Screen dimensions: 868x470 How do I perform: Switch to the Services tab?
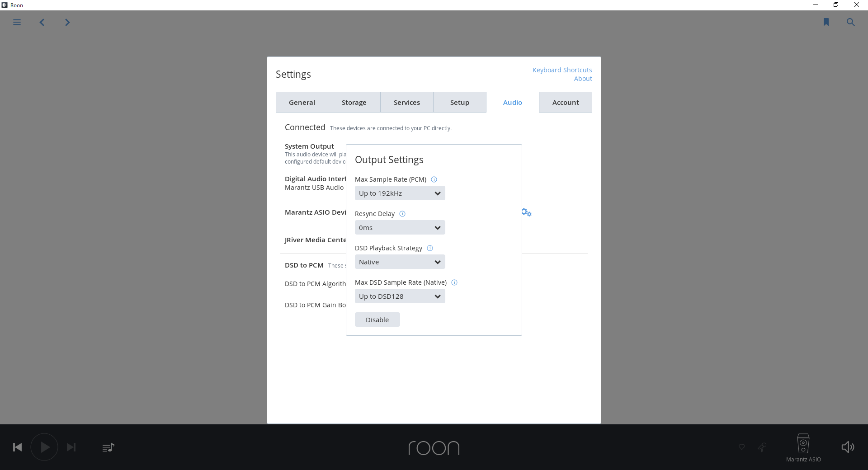click(x=407, y=103)
